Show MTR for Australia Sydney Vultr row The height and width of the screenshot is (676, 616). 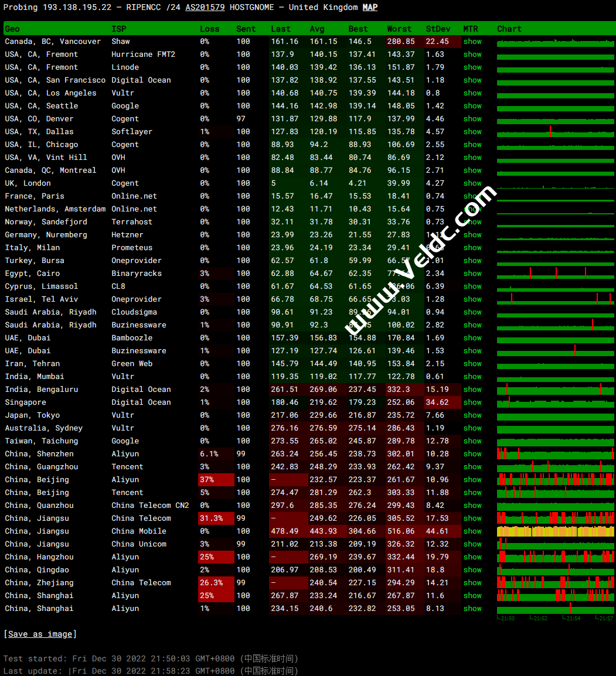[472, 428]
